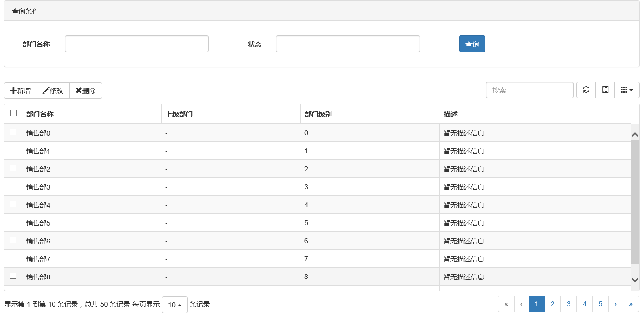Click the 修改 edit button
Image resolution: width=644 pixels, height=313 pixels.
[x=53, y=90]
